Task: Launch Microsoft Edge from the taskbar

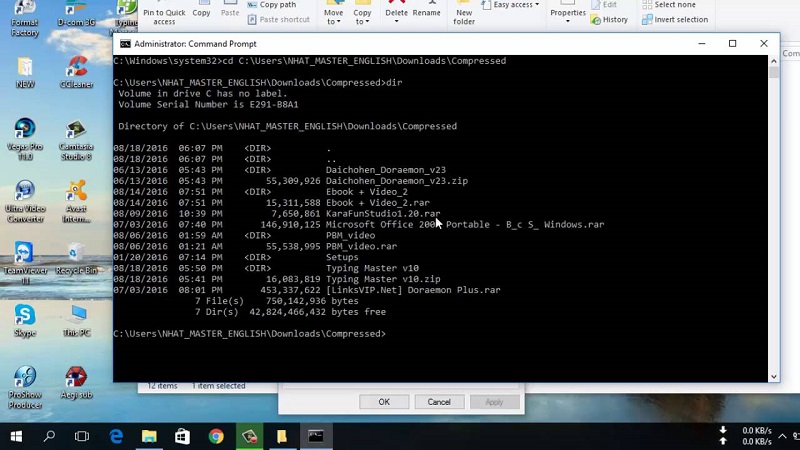Action: point(116,436)
